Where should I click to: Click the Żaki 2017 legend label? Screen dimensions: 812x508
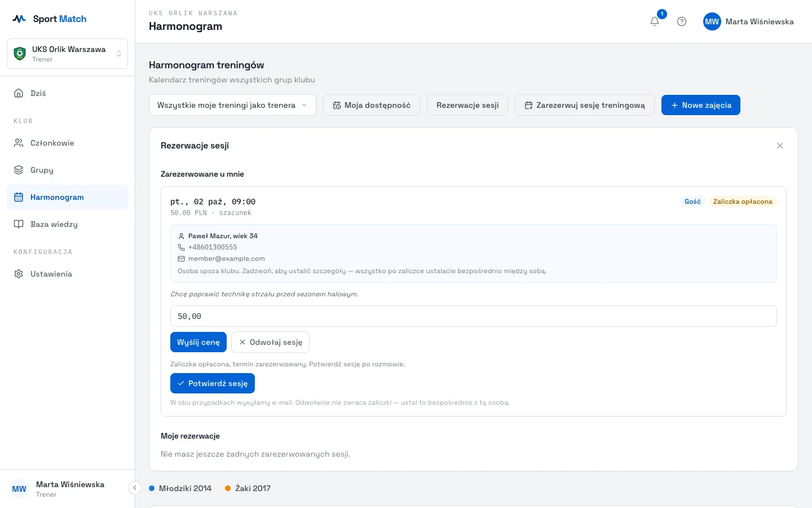pos(253,488)
